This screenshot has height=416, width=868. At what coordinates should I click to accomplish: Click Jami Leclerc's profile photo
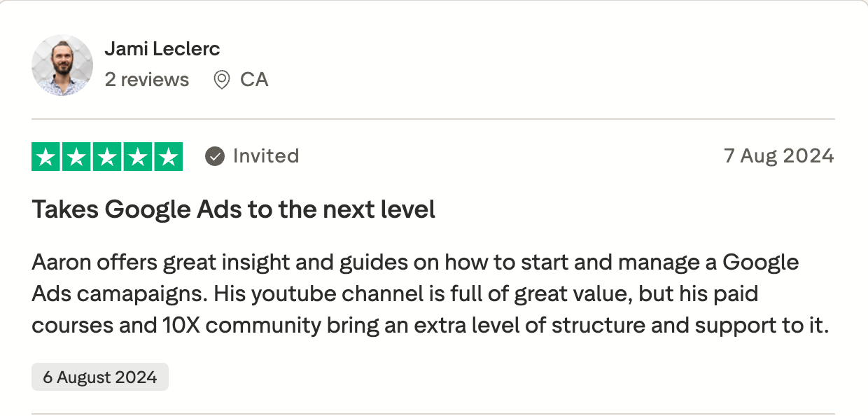(62, 65)
